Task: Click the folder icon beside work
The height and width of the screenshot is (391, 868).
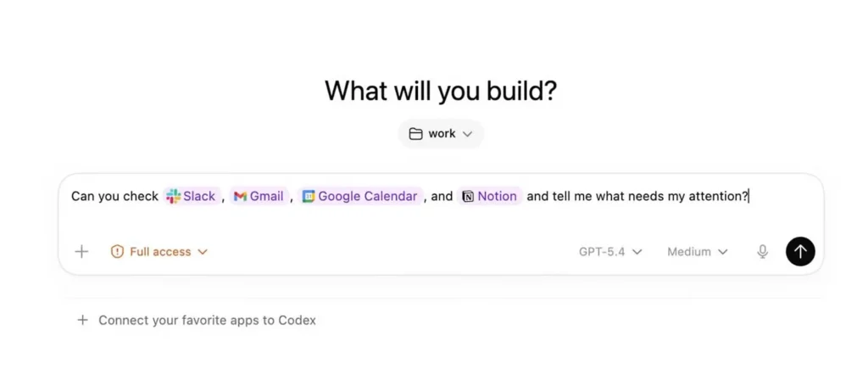Action: coord(415,134)
